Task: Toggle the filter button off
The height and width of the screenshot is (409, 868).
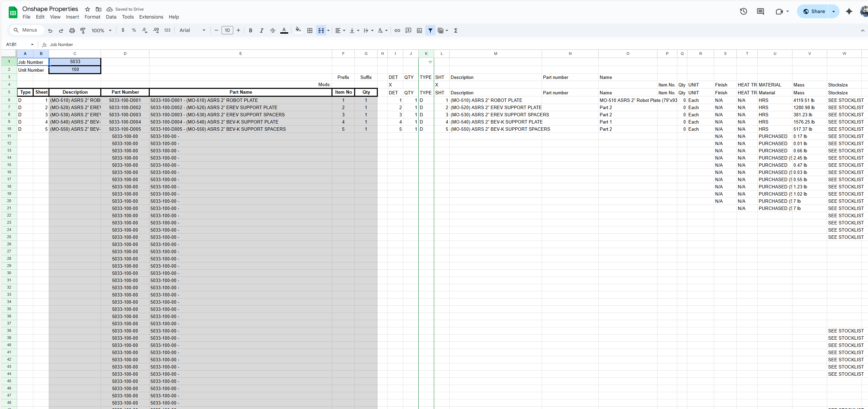Action: (430, 31)
